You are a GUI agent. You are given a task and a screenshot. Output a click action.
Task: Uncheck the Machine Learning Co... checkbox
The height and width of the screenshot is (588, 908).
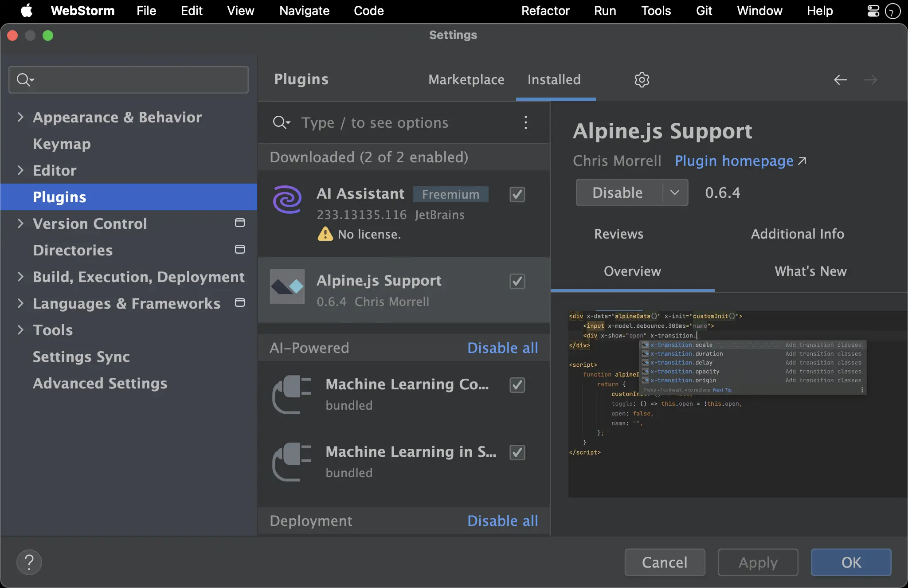click(517, 385)
